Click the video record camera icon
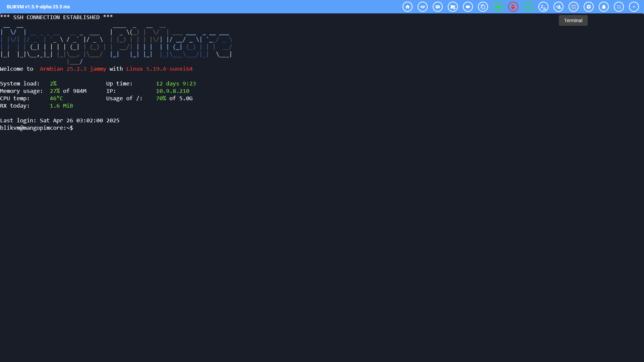The width and height of the screenshot is (644, 362). (468, 7)
